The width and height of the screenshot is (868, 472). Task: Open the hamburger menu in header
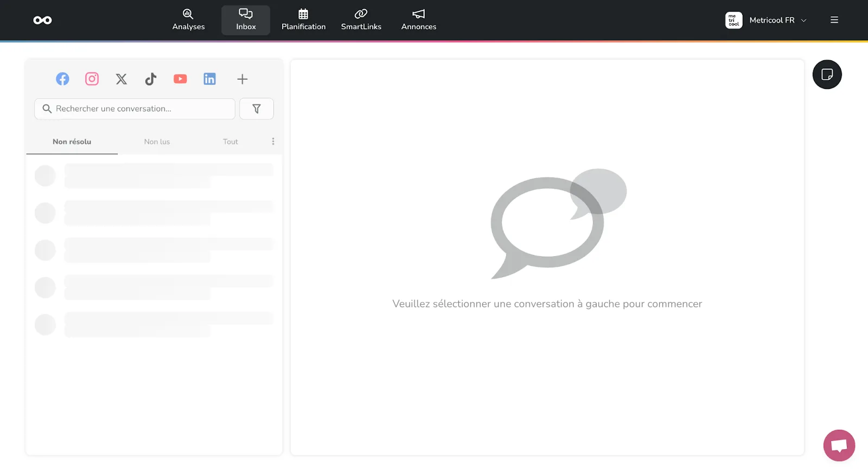pos(834,20)
